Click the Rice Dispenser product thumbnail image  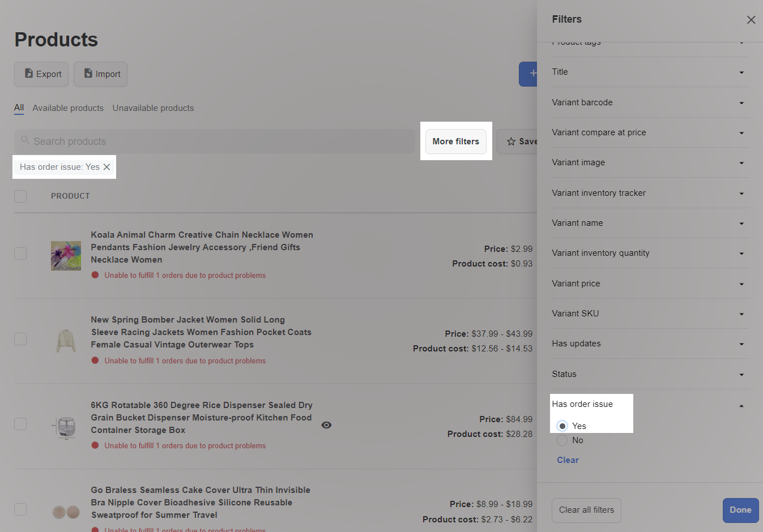(x=66, y=426)
